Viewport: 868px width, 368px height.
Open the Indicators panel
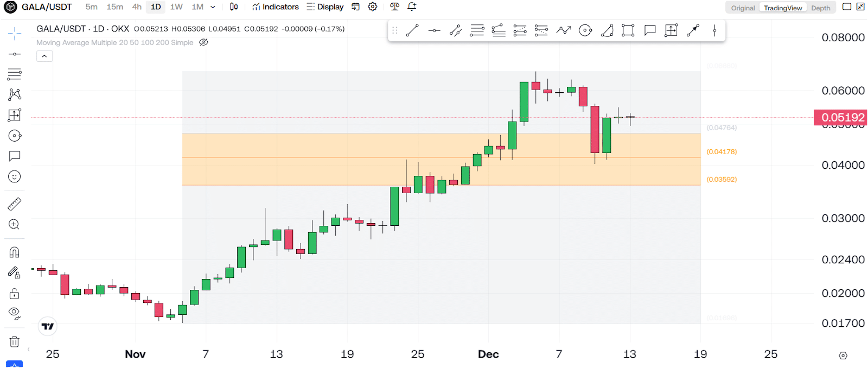click(276, 7)
